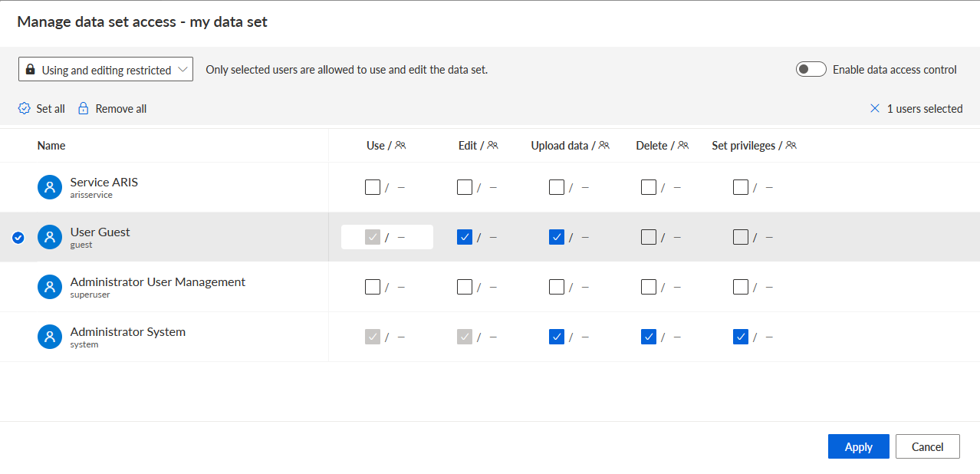
Task: Check Delete for User Guest
Action: coord(649,237)
